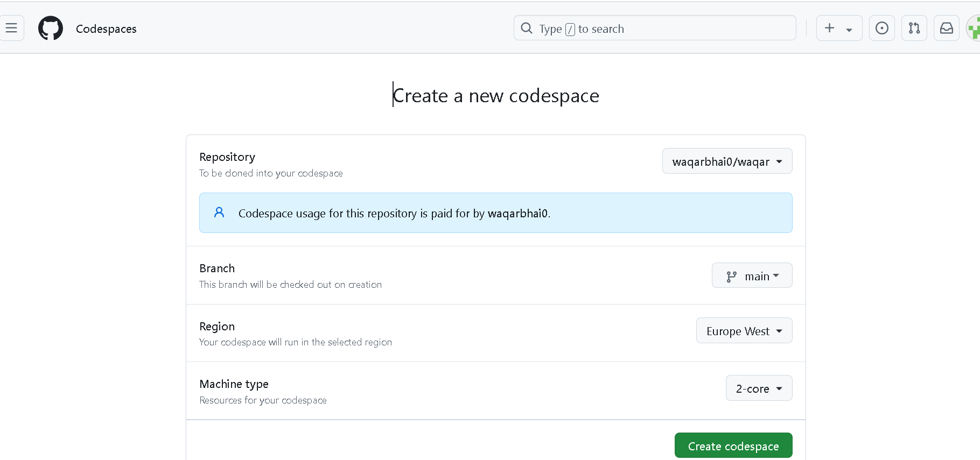Click 'To be cloned into your codespace' text
Screen dimensions: 980x460
click(271, 173)
